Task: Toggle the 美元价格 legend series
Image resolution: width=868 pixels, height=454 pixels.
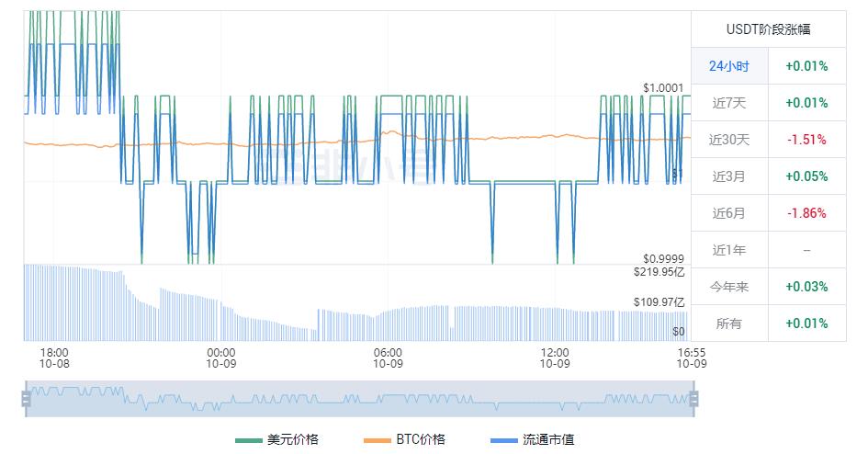Action: [x=276, y=439]
